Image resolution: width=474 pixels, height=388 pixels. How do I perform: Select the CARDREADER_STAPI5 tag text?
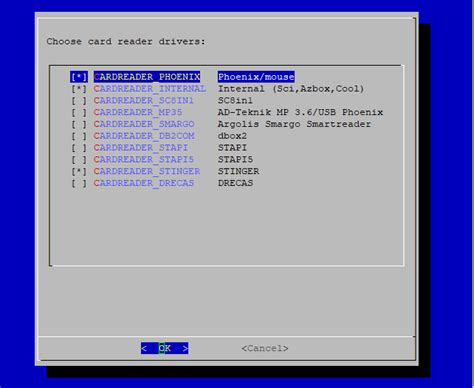[x=144, y=160]
